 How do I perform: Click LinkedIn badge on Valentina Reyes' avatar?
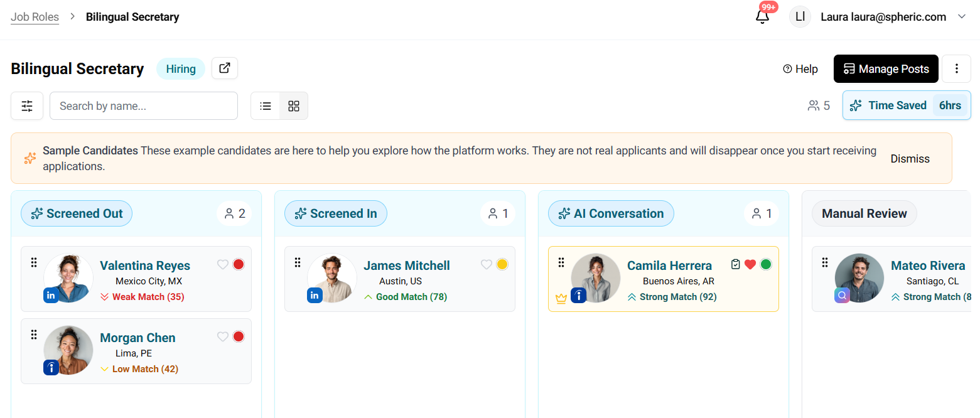(51, 296)
